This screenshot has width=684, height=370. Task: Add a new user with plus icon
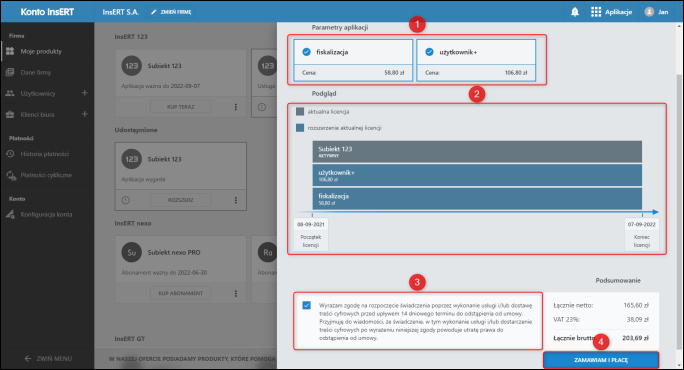coord(85,93)
